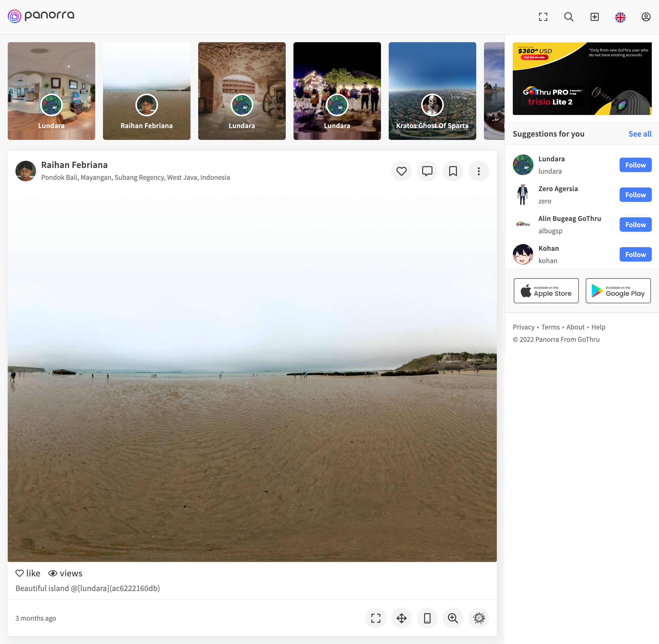The height and width of the screenshot is (644, 659).
Task: Bookmark Raihan Febriana's post
Action: [453, 171]
